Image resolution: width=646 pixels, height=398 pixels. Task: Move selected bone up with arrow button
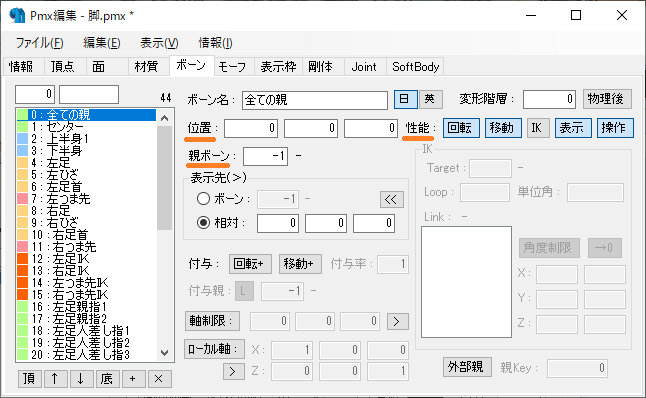point(55,379)
